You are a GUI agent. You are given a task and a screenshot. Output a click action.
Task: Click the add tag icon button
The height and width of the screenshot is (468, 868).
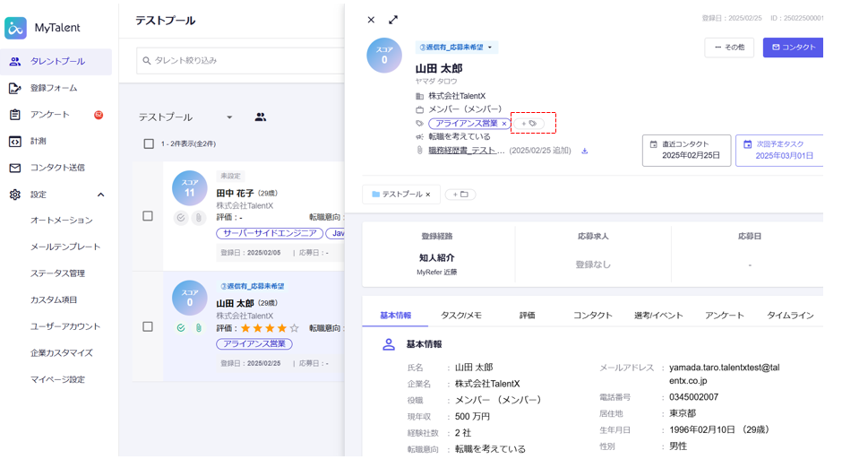[x=529, y=124]
